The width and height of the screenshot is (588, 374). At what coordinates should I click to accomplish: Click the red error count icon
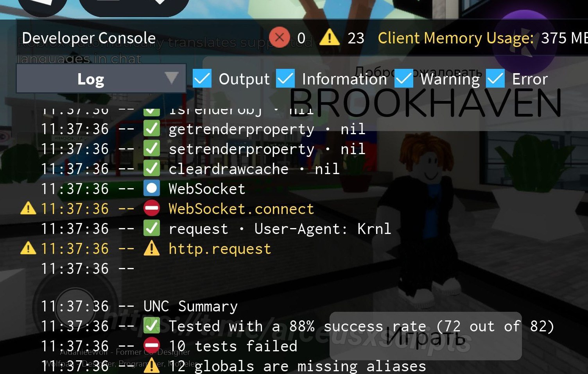coord(280,38)
